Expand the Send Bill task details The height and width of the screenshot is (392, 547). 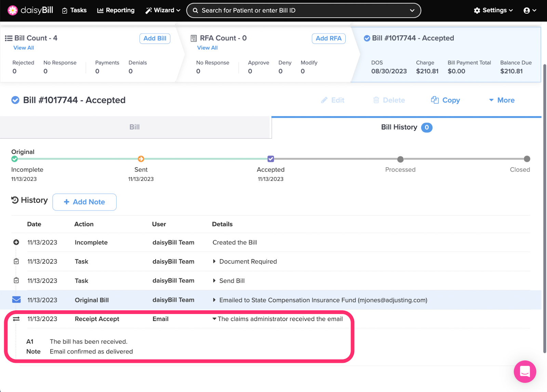(x=214, y=280)
